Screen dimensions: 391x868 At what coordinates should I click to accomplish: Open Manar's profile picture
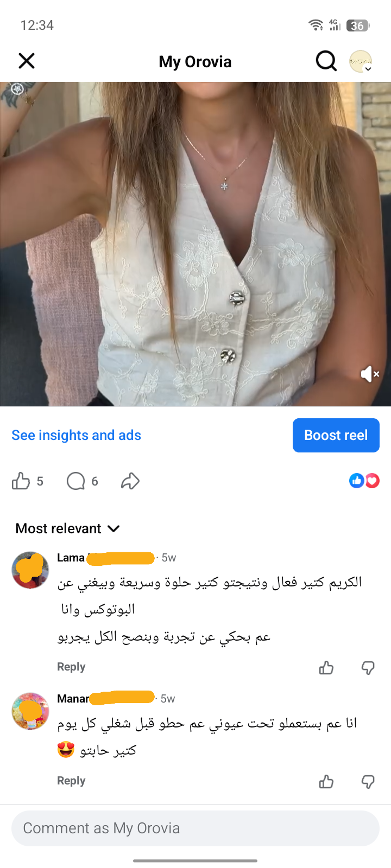click(x=30, y=711)
